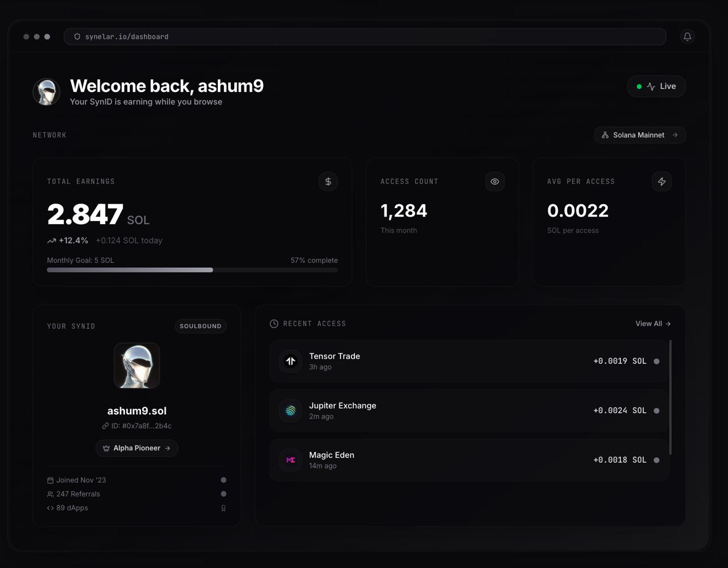Click the 2.847 SOL total earnings value
Viewport: 728px width, 568px height.
coord(98,215)
